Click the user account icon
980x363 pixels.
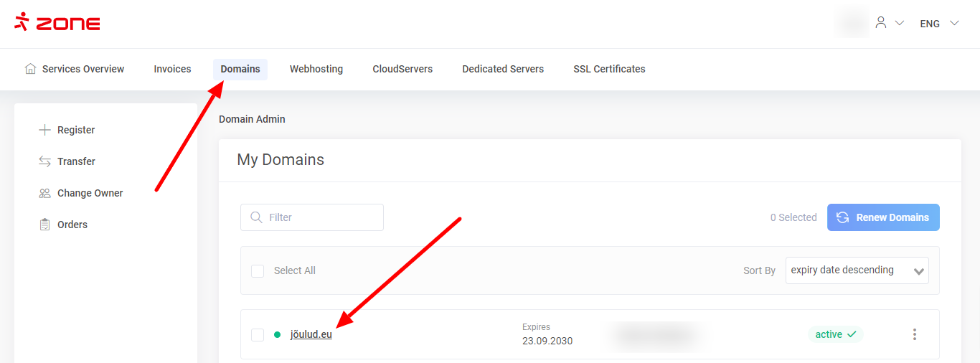pyautogui.click(x=881, y=23)
